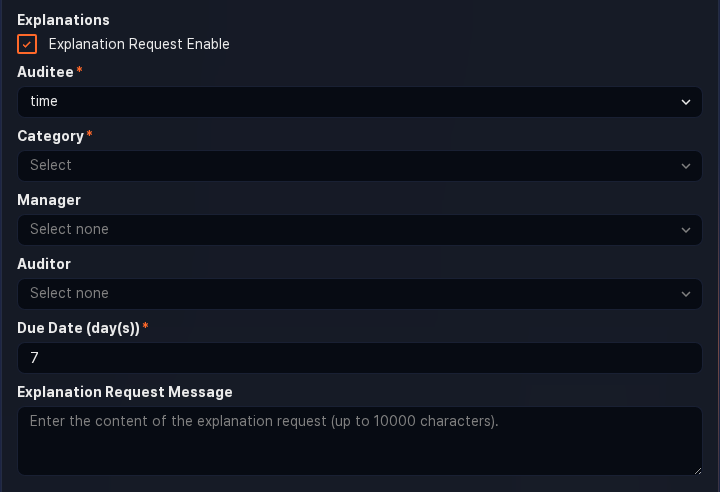Viewport: 720px width, 492px height.
Task: Click the Manager dropdown chevron arrow
Action: 686,230
